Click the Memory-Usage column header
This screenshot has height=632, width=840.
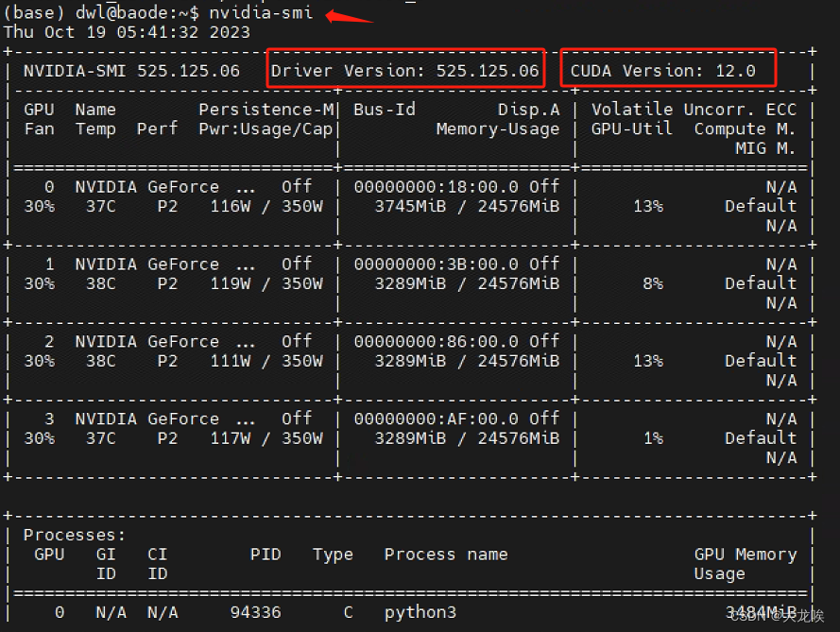(497, 128)
